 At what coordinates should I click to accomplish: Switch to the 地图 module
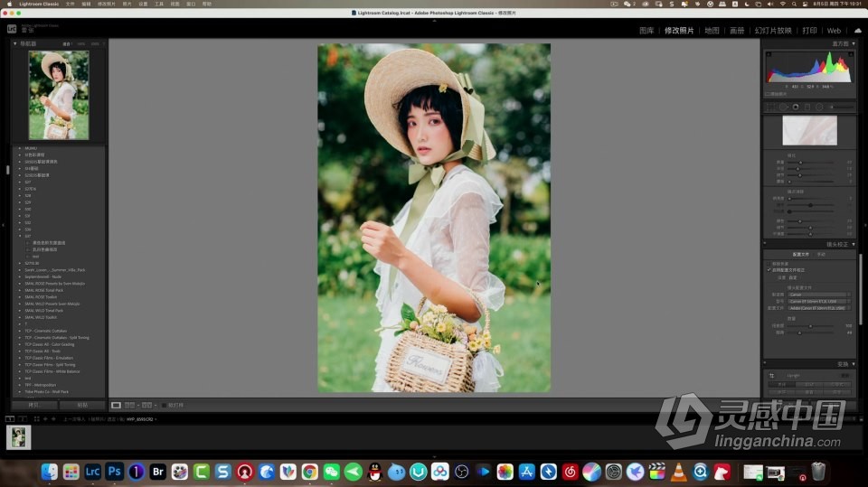click(712, 31)
